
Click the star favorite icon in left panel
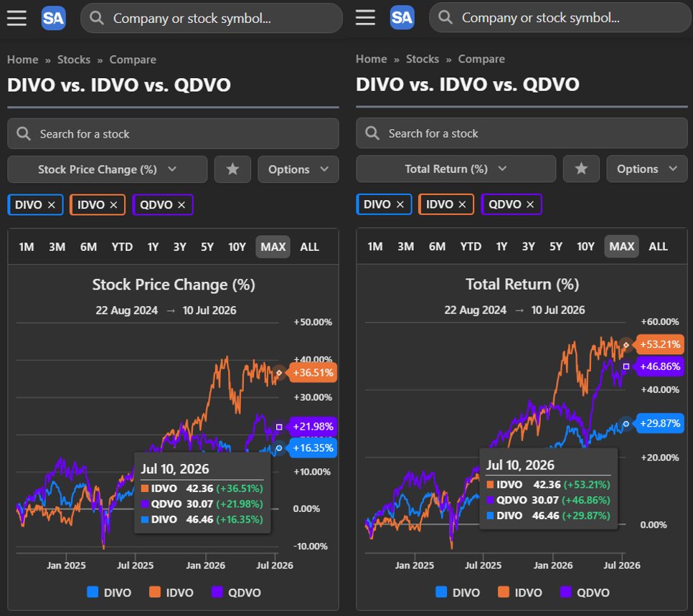coord(232,169)
